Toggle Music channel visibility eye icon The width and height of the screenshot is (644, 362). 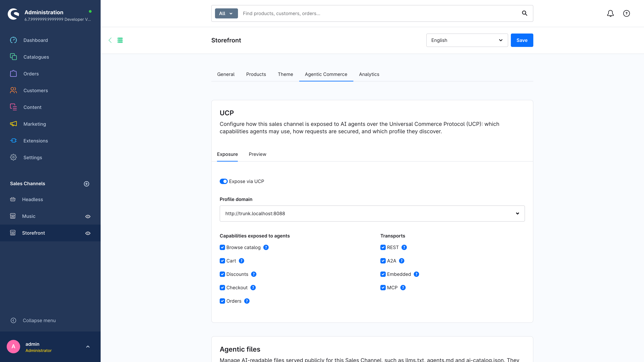click(x=88, y=216)
